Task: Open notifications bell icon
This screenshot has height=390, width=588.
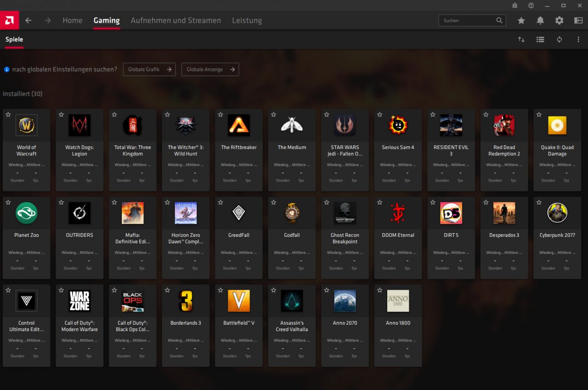Action: tap(540, 20)
